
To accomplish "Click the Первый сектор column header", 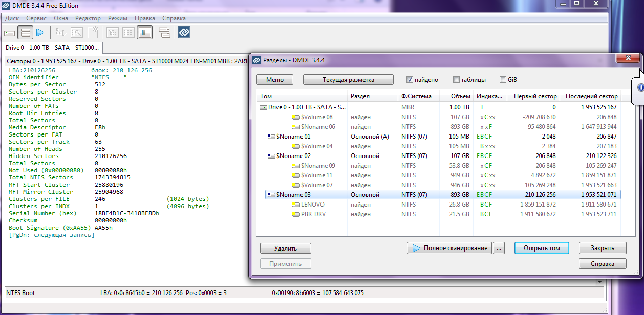I will tap(532, 96).
